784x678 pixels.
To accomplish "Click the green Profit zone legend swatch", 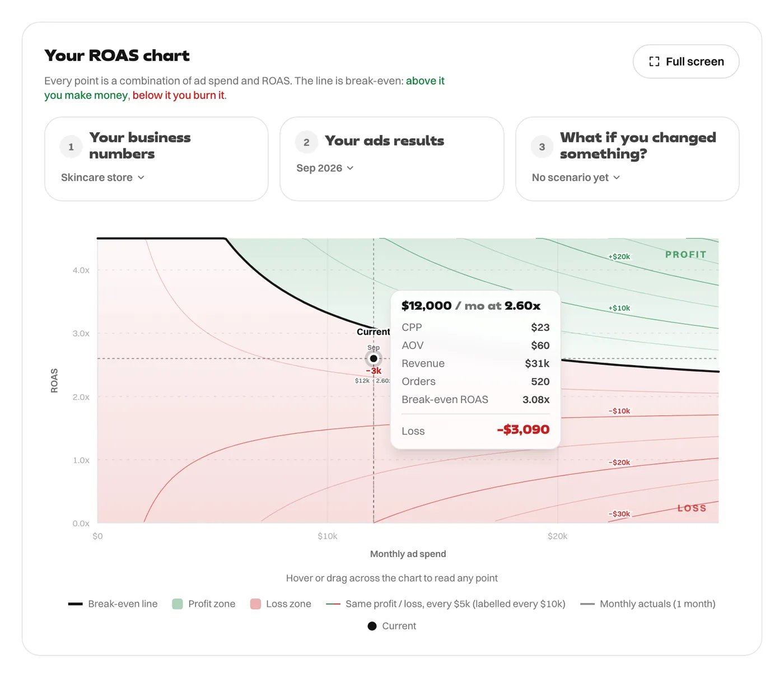I will [x=178, y=604].
